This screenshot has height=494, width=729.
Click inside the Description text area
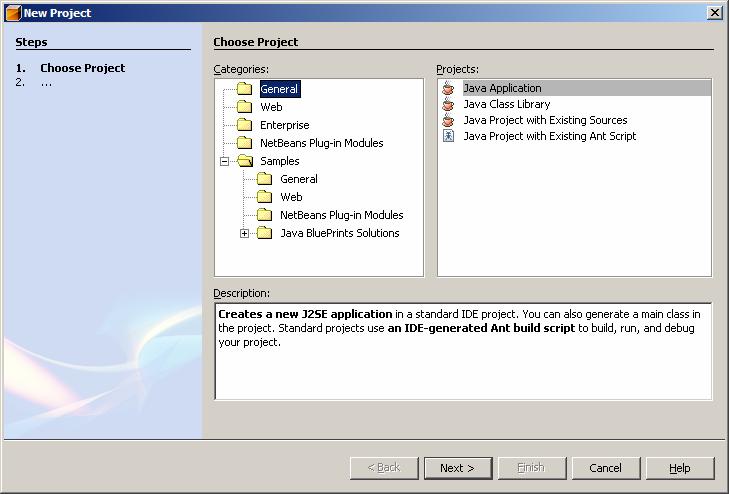[463, 351]
